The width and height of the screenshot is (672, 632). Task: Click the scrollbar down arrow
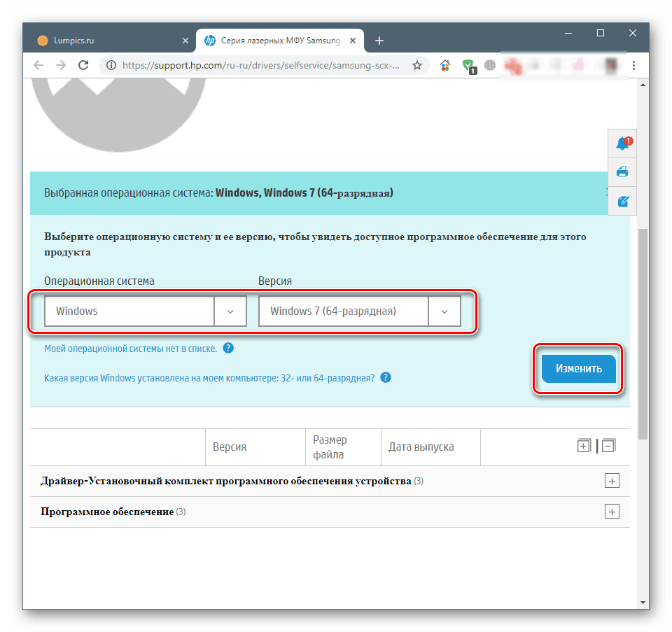[x=643, y=602]
